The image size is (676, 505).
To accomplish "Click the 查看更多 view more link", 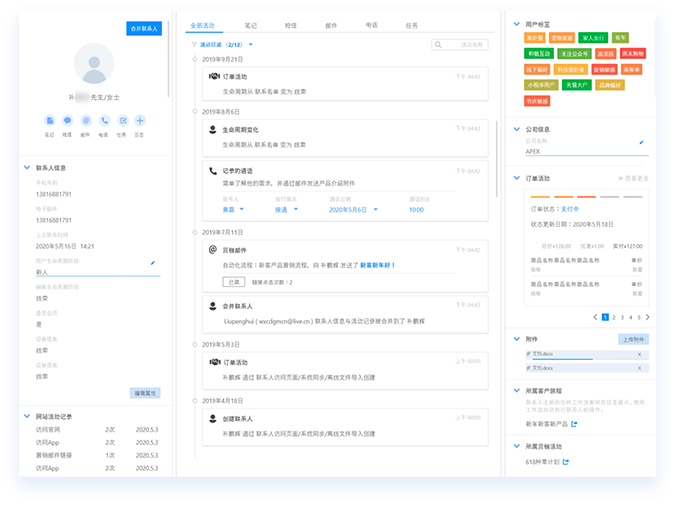I will click(633, 178).
